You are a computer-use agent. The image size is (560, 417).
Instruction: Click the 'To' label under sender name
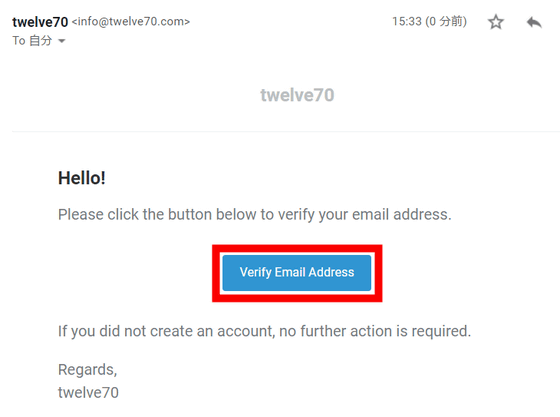tap(19, 41)
